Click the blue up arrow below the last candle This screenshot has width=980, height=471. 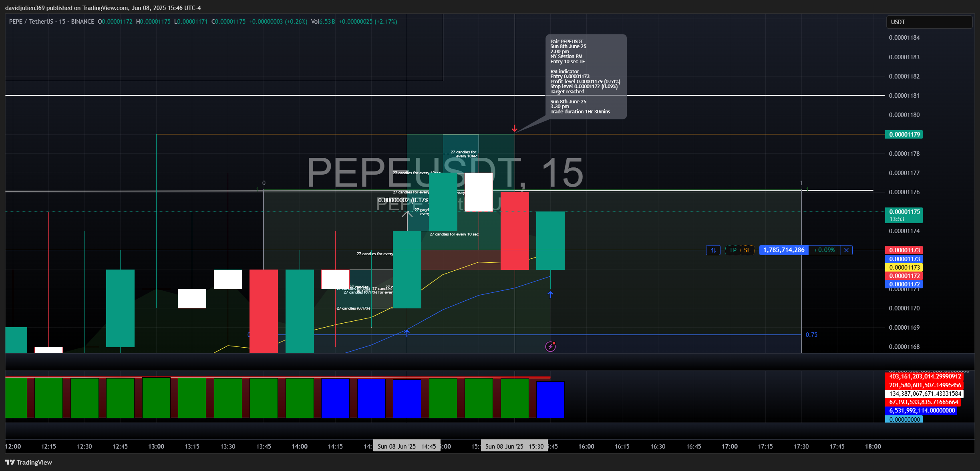(x=550, y=295)
